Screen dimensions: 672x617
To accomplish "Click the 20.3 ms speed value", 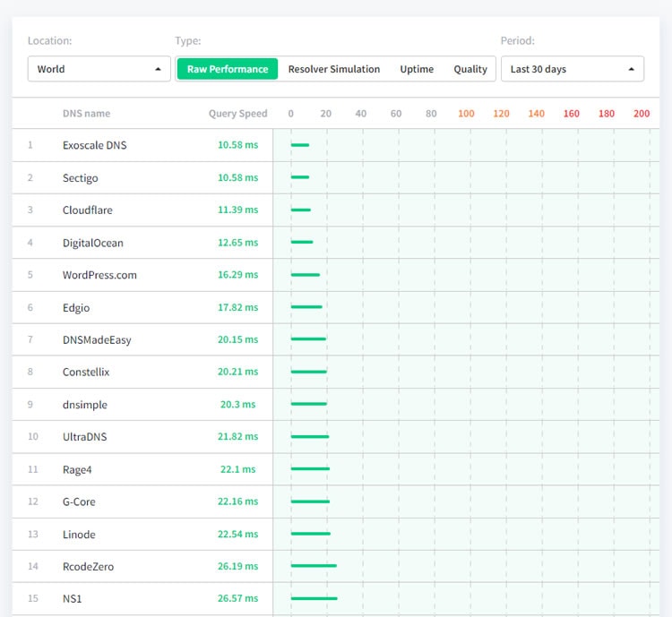I will pos(237,404).
